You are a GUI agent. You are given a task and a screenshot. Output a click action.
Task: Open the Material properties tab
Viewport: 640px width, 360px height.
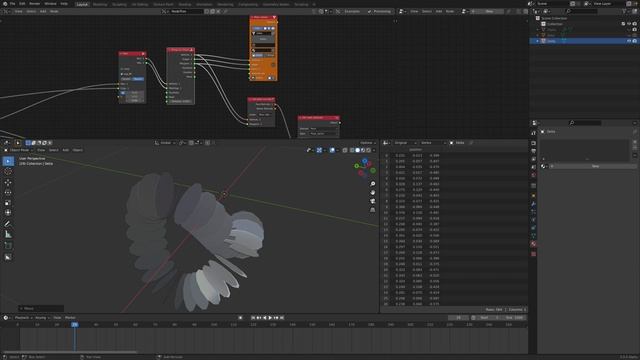coord(533,244)
